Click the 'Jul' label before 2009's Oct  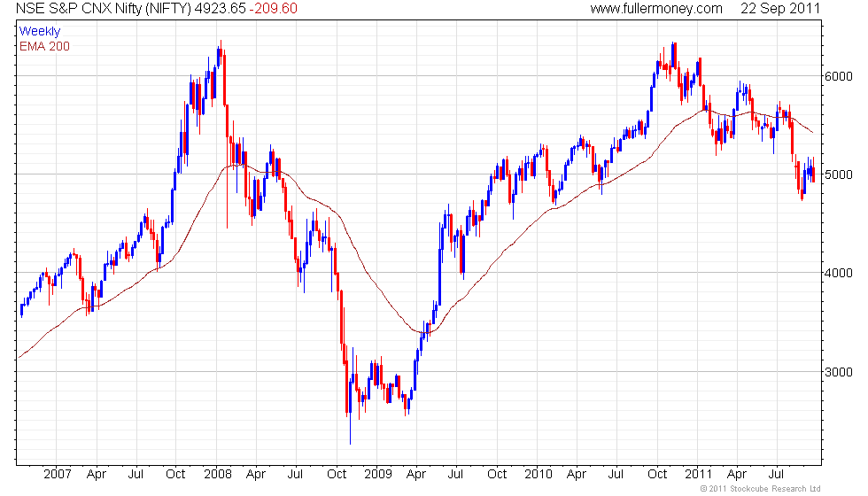click(x=295, y=475)
